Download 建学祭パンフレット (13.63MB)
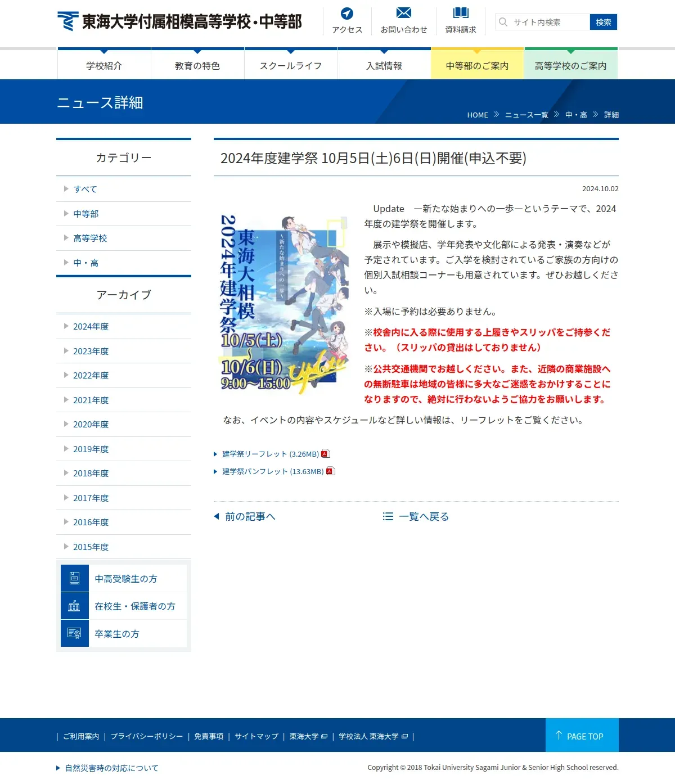This screenshot has height=784, width=675. tap(273, 471)
